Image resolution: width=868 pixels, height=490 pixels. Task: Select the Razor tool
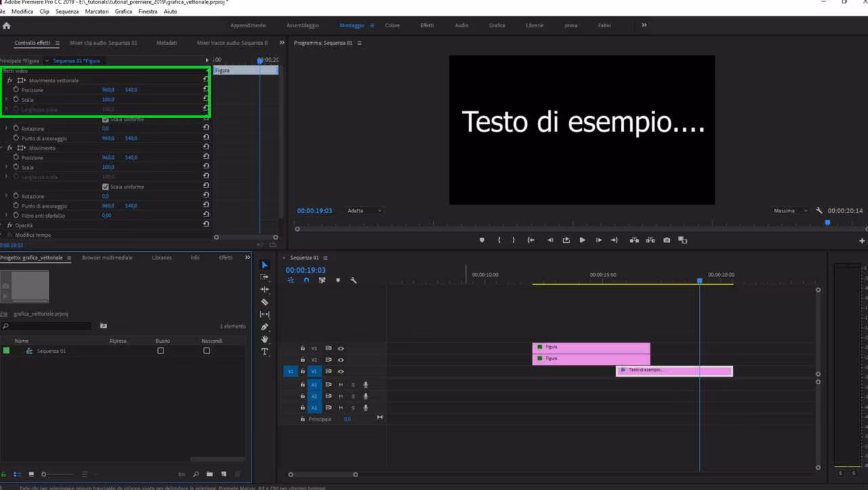(x=265, y=301)
